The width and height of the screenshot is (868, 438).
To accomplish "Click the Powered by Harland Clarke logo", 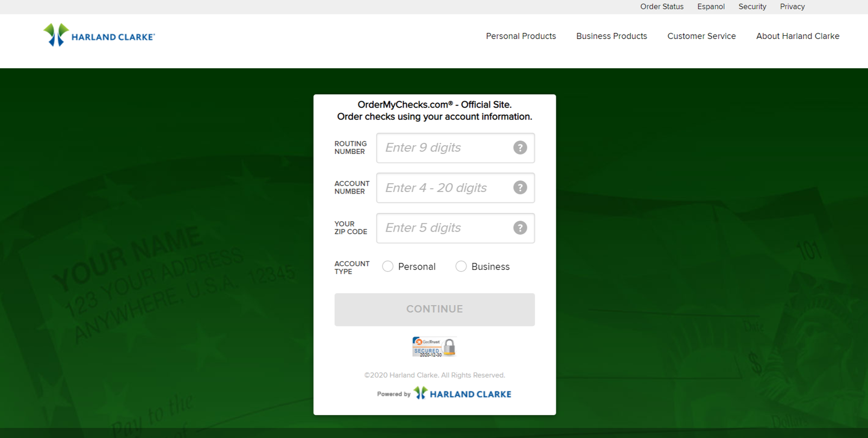I will pos(462,394).
